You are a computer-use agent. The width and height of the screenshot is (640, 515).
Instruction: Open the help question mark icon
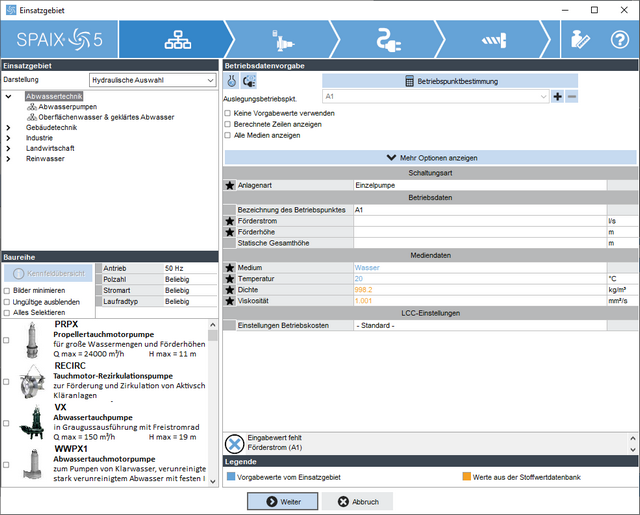click(620, 40)
